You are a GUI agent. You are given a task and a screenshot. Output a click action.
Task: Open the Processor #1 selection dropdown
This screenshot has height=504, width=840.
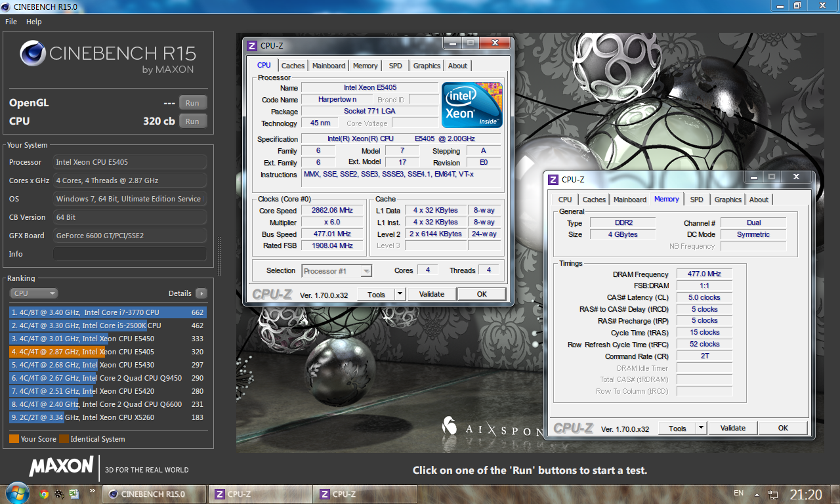[337, 270]
